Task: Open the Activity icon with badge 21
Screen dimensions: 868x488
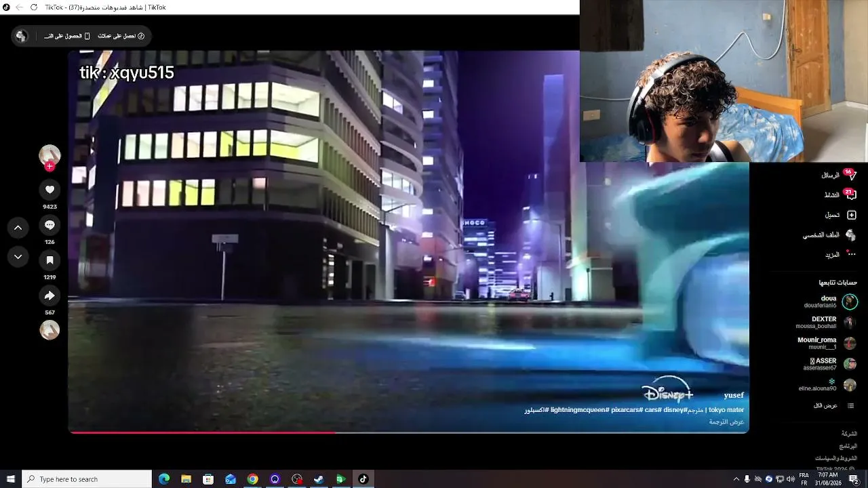Action: click(x=852, y=195)
